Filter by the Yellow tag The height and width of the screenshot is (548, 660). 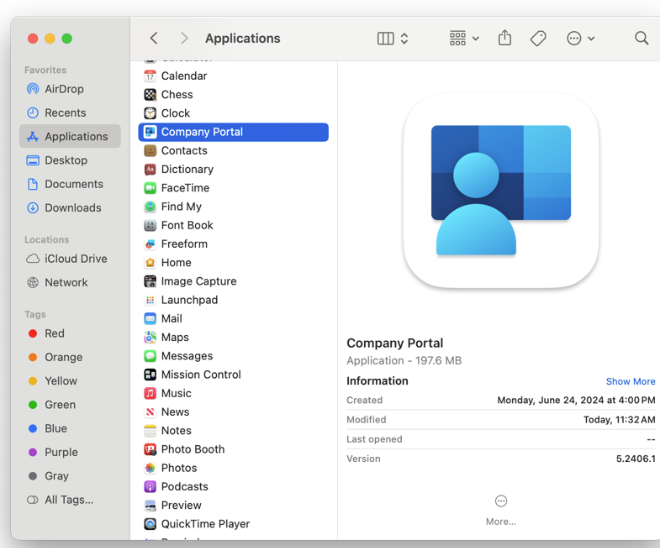(70, 381)
